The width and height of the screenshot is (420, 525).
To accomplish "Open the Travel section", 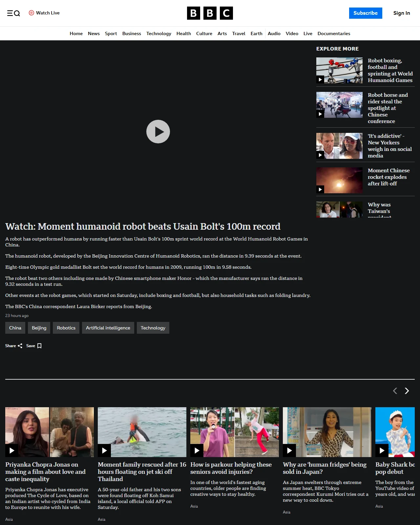I will (239, 33).
